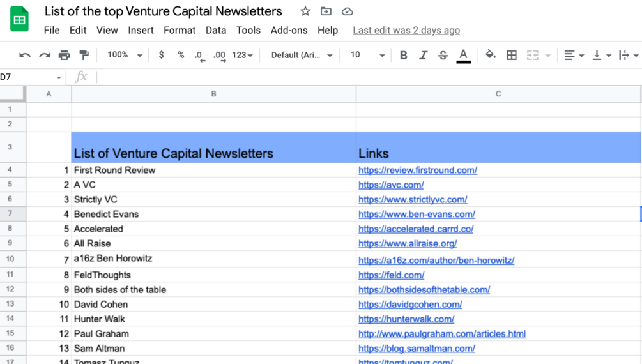Open the File menu
Viewport: 642px width, 364px height.
pyautogui.click(x=52, y=30)
